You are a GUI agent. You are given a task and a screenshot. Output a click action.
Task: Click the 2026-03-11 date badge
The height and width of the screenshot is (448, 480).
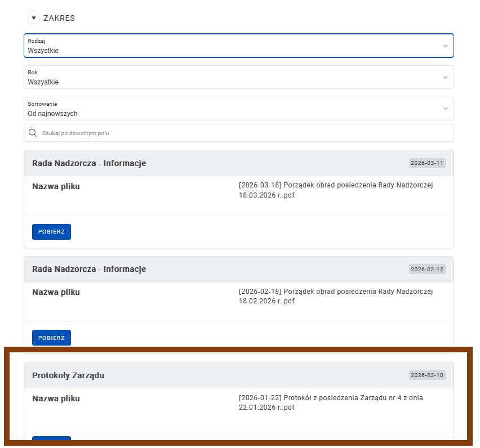[x=427, y=163]
